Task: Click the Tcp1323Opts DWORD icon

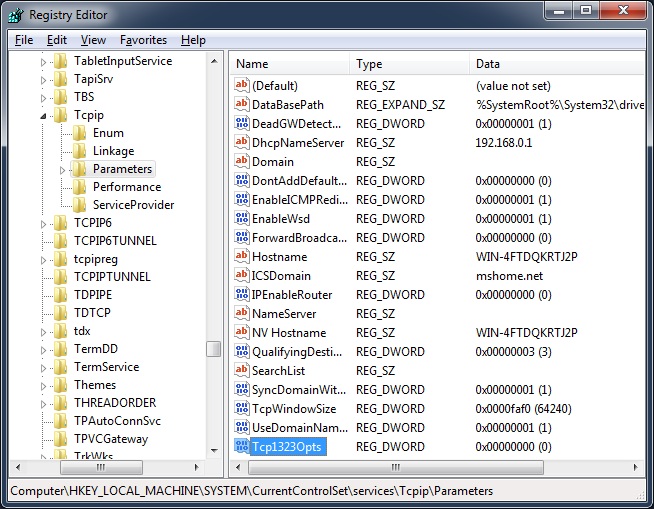Action: point(242,446)
